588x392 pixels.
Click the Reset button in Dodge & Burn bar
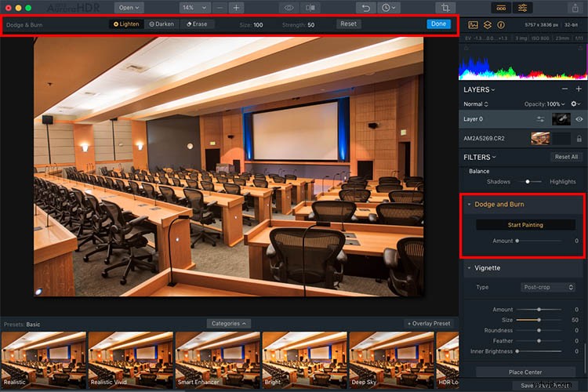[348, 24]
